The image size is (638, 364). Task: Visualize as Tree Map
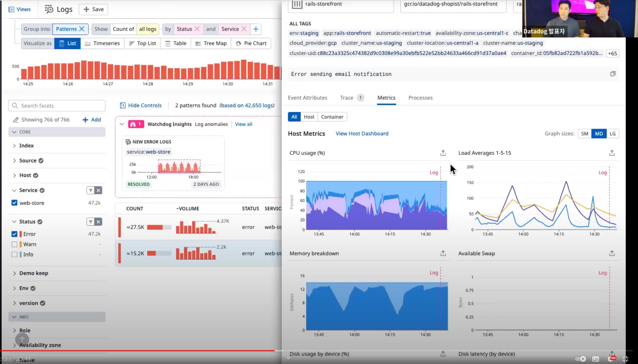click(211, 43)
